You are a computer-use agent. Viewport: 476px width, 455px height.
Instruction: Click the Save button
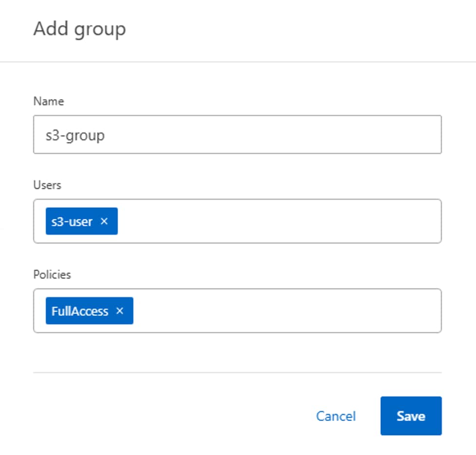pos(411,416)
